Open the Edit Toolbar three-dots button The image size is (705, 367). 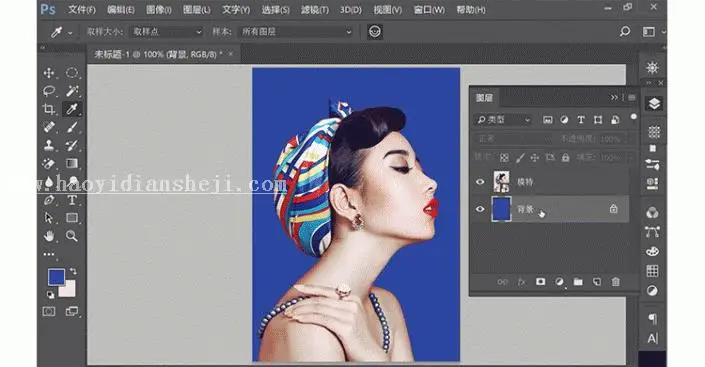(x=49, y=255)
